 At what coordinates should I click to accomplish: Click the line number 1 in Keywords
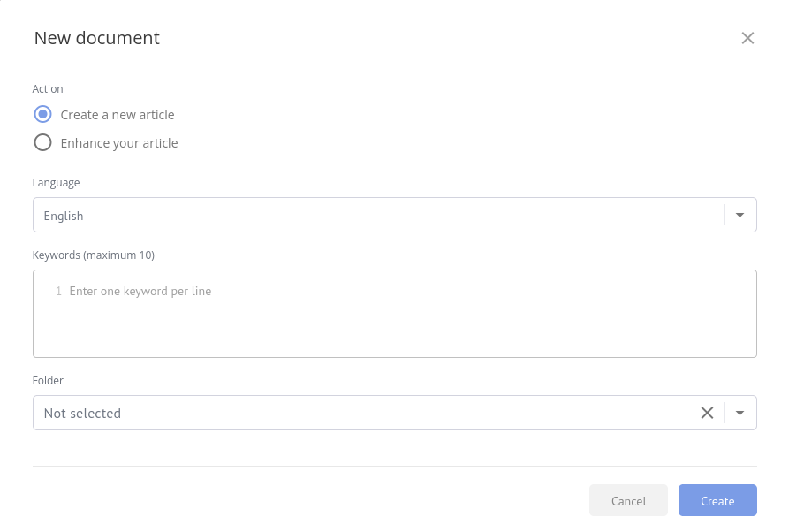[x=57, y=291]
